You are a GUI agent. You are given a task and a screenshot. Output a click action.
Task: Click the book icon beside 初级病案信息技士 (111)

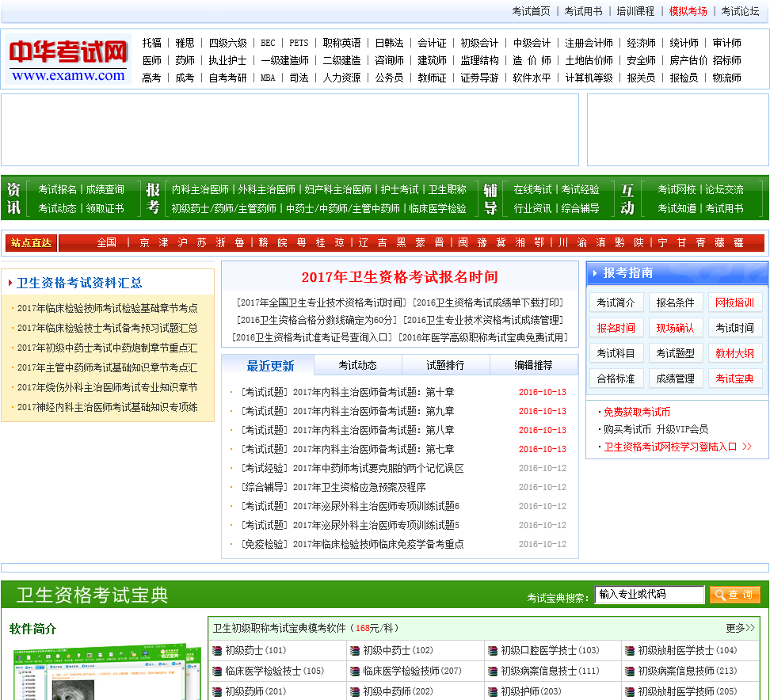[x=493, y=671]
